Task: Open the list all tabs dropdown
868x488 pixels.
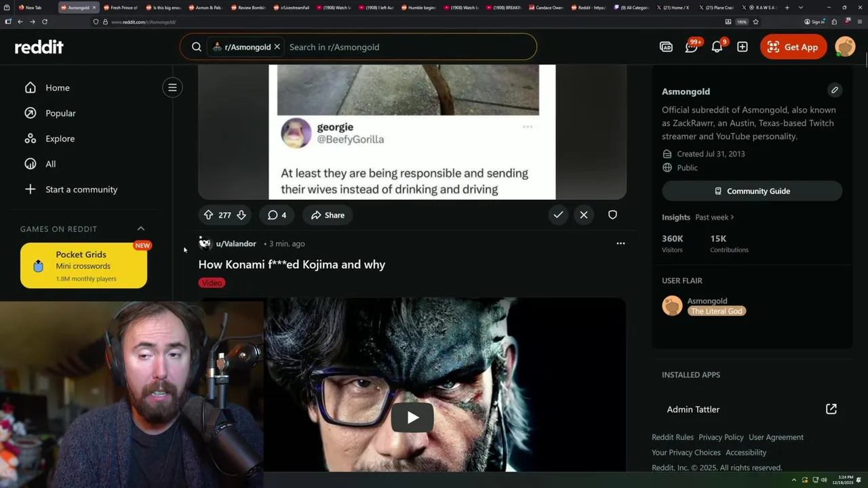Action: [x=801, y=7]
